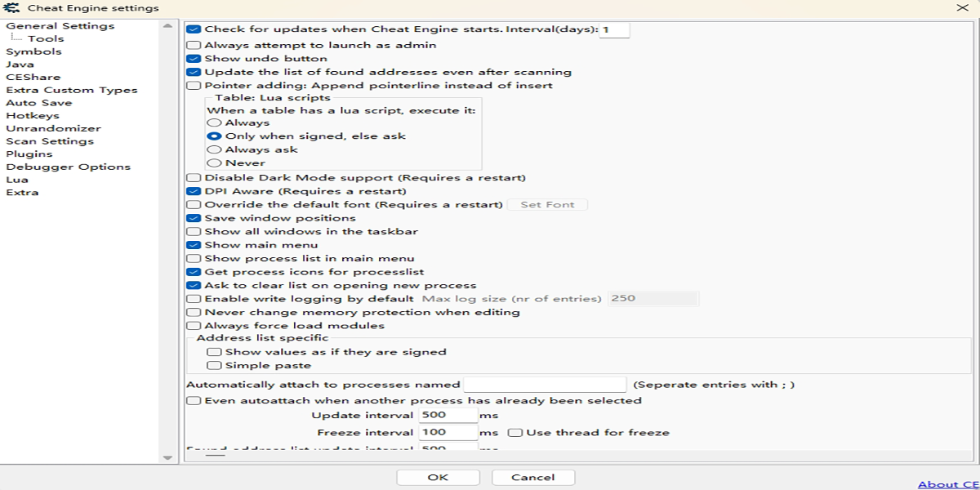The width and height of the screenshot is (980, 490).
Task: Select CEShare in the settings tree
Action: pyautogui.click(x=33, y=78)
